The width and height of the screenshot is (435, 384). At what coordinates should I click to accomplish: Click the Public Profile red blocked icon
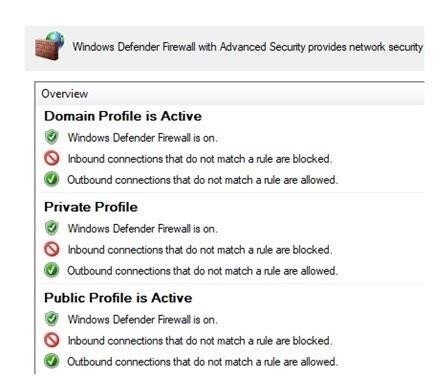[52, 340]
